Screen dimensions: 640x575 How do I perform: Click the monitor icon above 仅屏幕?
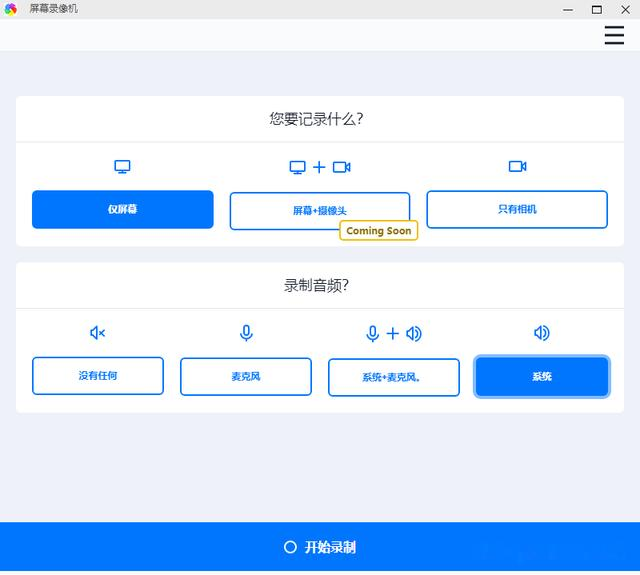122,167
